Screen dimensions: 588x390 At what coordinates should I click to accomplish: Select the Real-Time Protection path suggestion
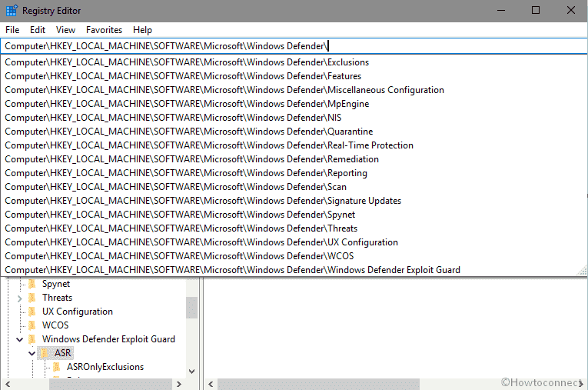[x=294, y=145]
